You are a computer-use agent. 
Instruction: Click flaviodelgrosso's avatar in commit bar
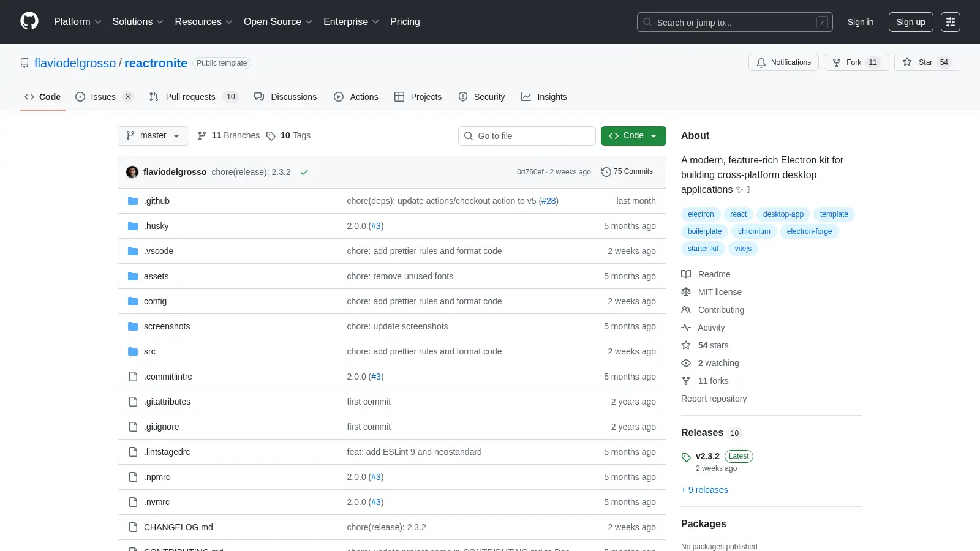click(x=132, y=172)
